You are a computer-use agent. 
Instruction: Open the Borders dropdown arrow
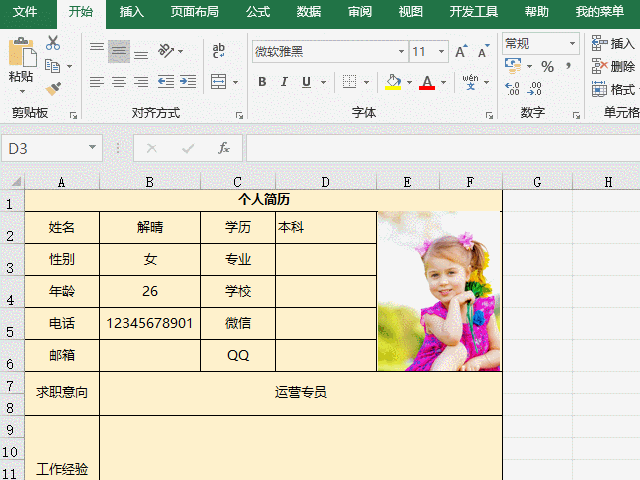click(367, 82)
